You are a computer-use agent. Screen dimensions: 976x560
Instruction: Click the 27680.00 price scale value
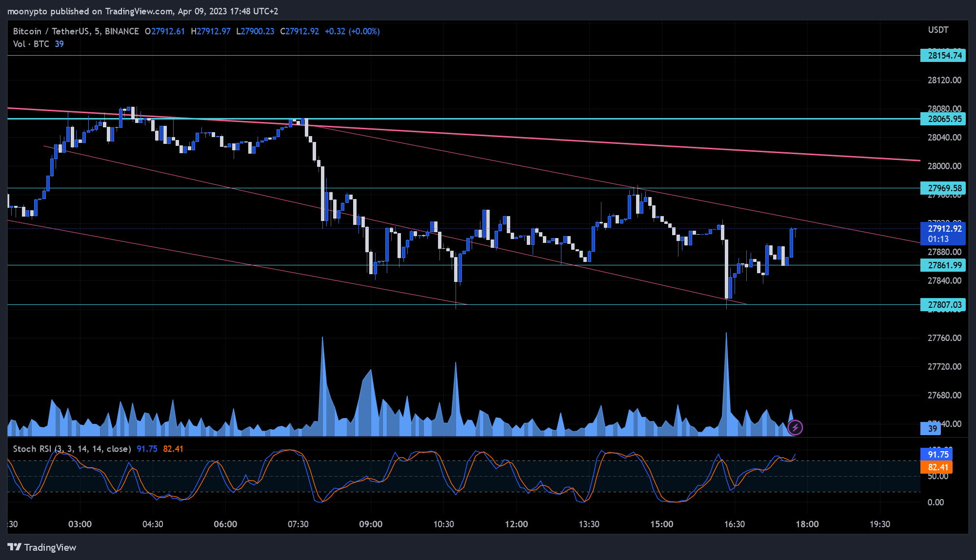[944, 396]
